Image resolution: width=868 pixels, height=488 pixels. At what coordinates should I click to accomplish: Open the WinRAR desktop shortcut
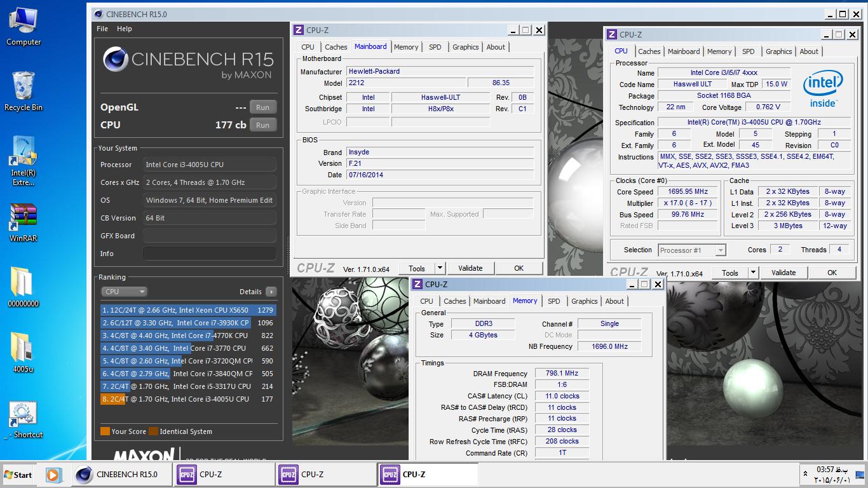click(x=24, y=224)
